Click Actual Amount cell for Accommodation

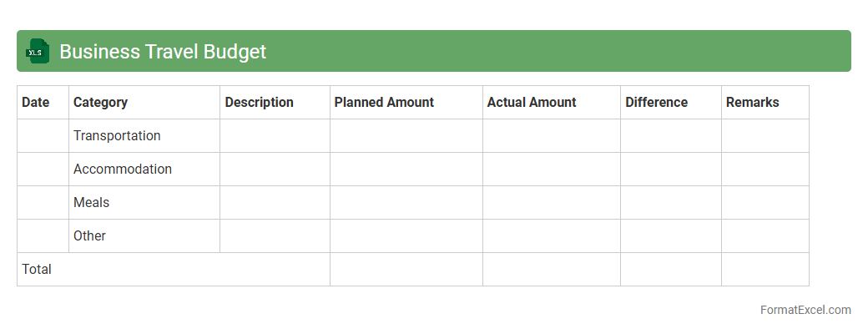(551, 169)
